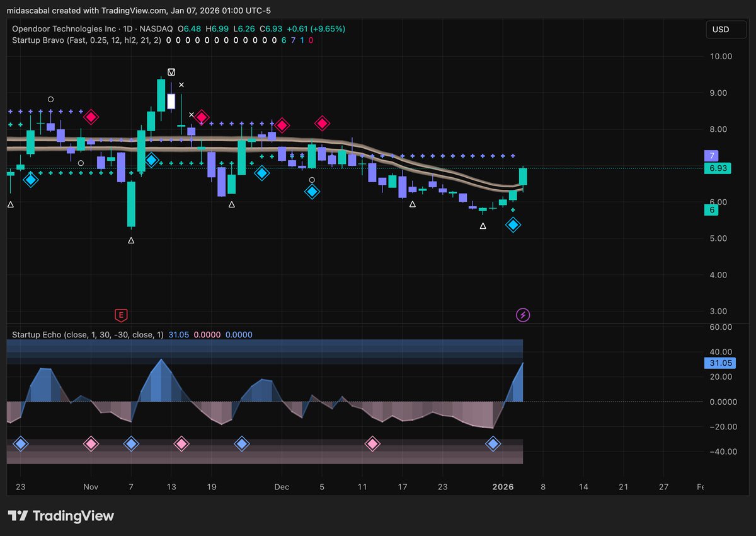
Task: Click the purple lightning bolt event marker
Action: click(523, 314)
